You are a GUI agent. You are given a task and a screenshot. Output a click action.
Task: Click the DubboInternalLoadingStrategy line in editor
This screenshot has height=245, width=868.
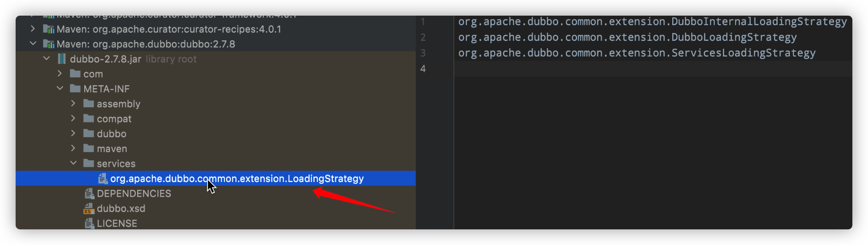coord(652,22)
